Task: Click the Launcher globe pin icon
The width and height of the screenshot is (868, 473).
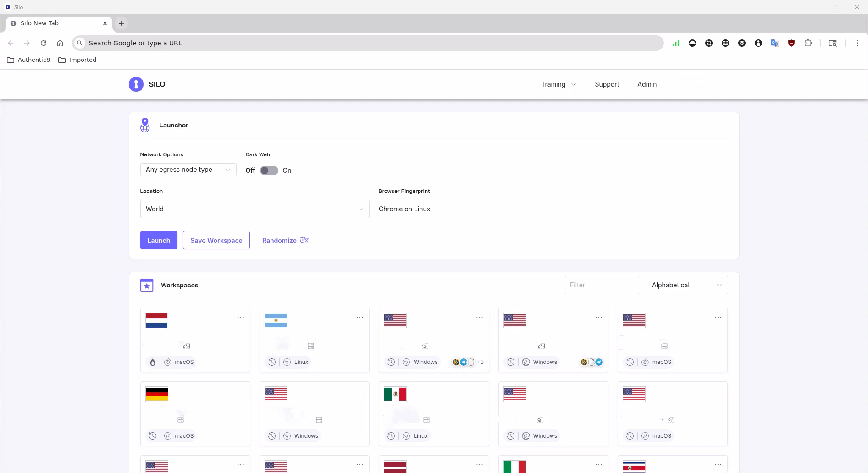Action: [x=145, y=125]
